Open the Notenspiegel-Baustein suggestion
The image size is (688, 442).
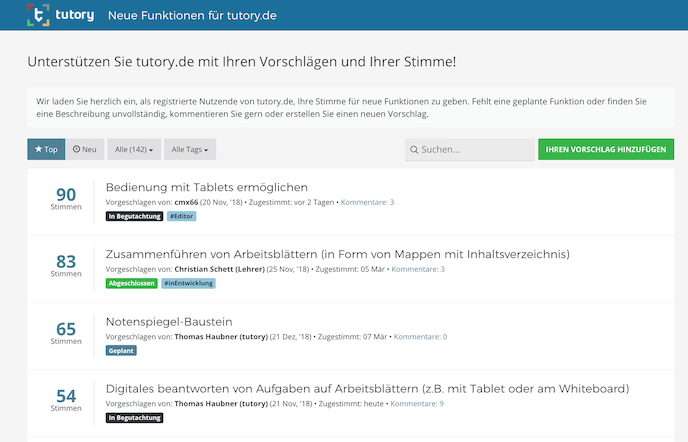click(169, 322)
